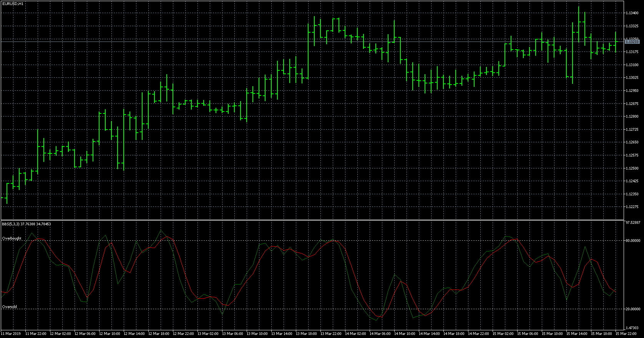Viewport: 644px width, 338px height.
Task: Click the 15 Mar 10:00 time label
Action: tap(552, 334)
